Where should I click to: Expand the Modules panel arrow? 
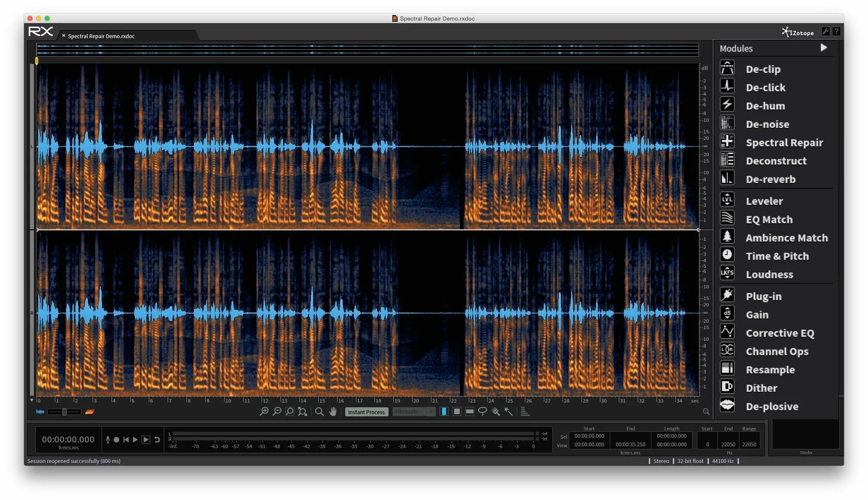tap(823, 48)
